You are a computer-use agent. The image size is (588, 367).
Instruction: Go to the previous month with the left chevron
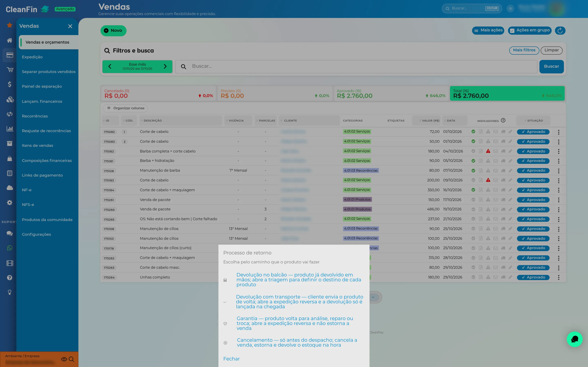coord(110,66)
